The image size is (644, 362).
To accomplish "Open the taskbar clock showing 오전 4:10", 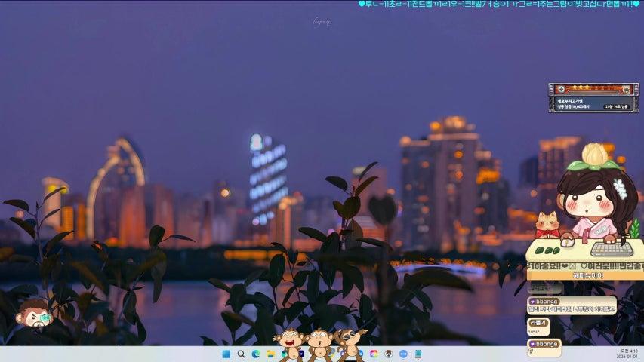I will (x=629, y=354).
